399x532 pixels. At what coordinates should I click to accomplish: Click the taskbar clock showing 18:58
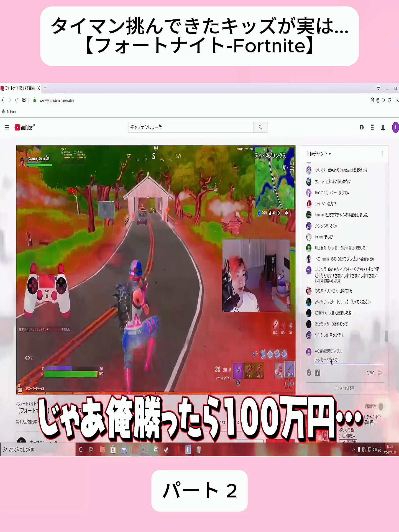click(x=390, y=449)
